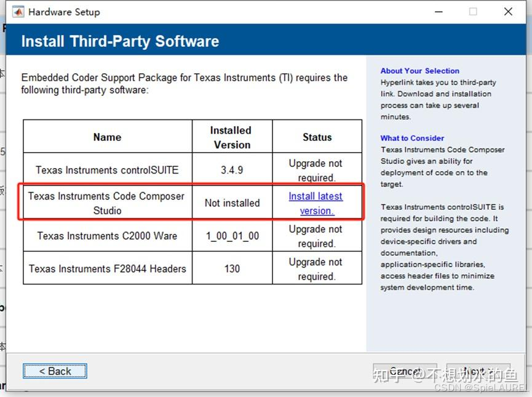This screenshot has width=532, height=397.
Task: Select Texas Instruments controlSUITE name cell
Action: click(108, 169)
